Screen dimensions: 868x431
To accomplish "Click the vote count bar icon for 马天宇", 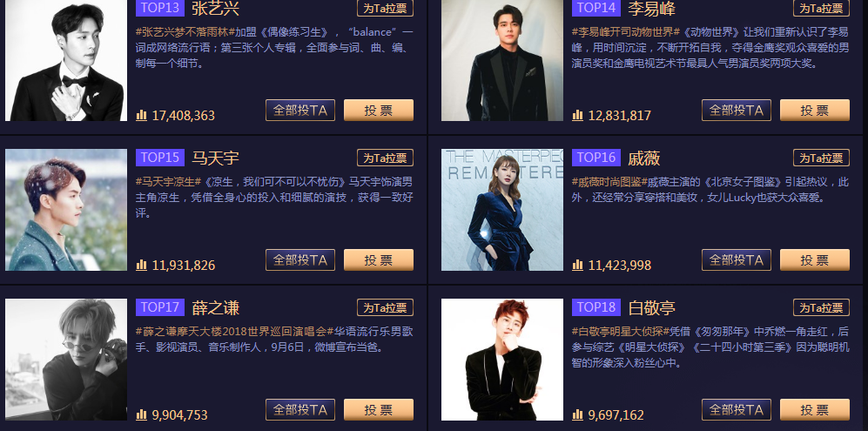I will tap(141, 265).
